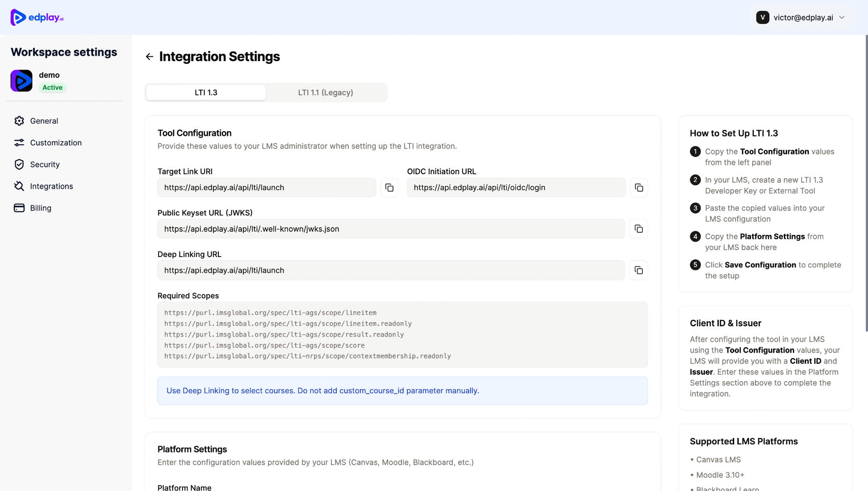
Task: Click the Tool Configuration heading
Action: click(x=194, y=133)
